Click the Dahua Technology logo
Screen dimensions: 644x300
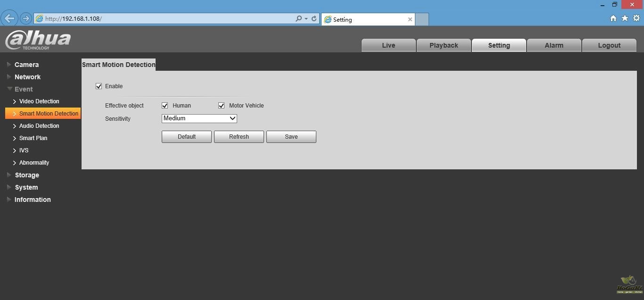click(x=38, y=40)
